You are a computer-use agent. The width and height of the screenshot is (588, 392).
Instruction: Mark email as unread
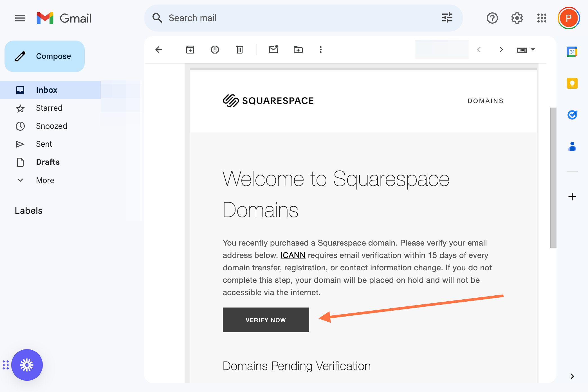point(273,50)
